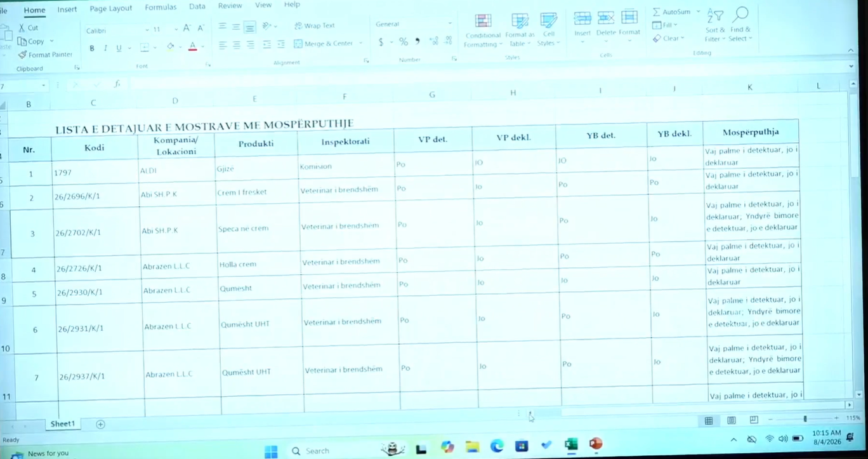Increase the cell indent
Screen dimensions: 868x459
coord(281,44)
